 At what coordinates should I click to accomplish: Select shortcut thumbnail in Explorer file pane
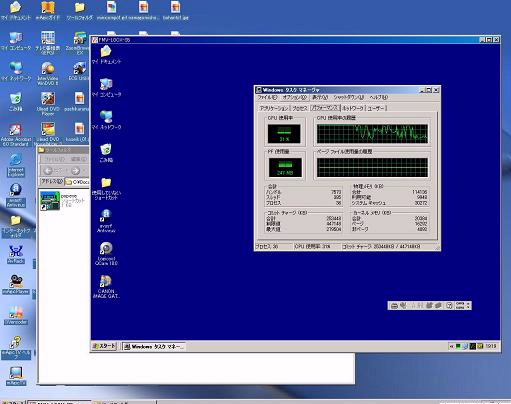click(x=50, y=201)
